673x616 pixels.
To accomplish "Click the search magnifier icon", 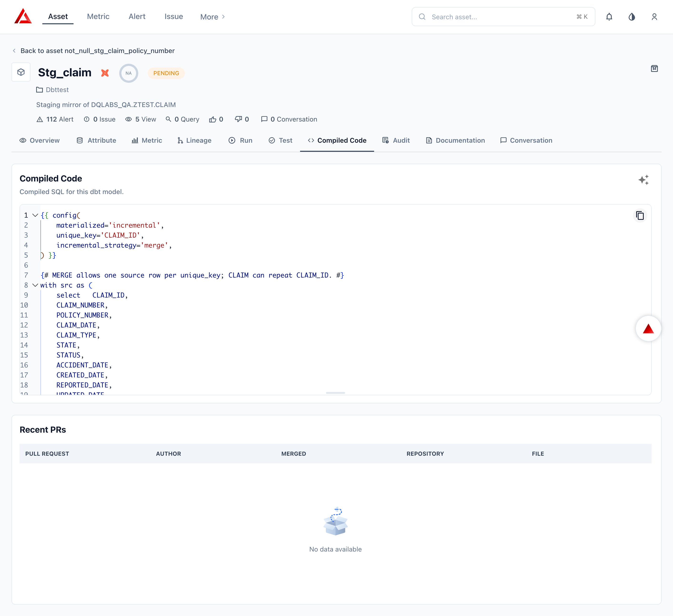I will point(422,17).
